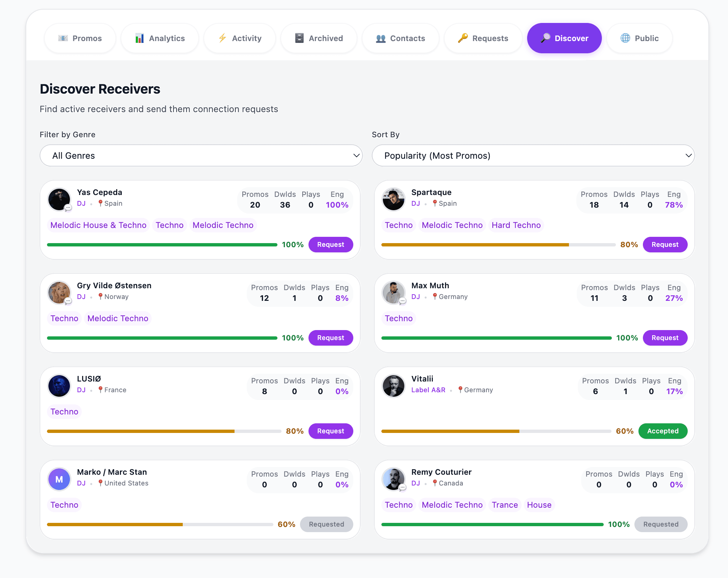The height and width of the screenshot is (578, 728).
Task: Click the lightning bolt Activity icon
Action: (x=222, y=38)
